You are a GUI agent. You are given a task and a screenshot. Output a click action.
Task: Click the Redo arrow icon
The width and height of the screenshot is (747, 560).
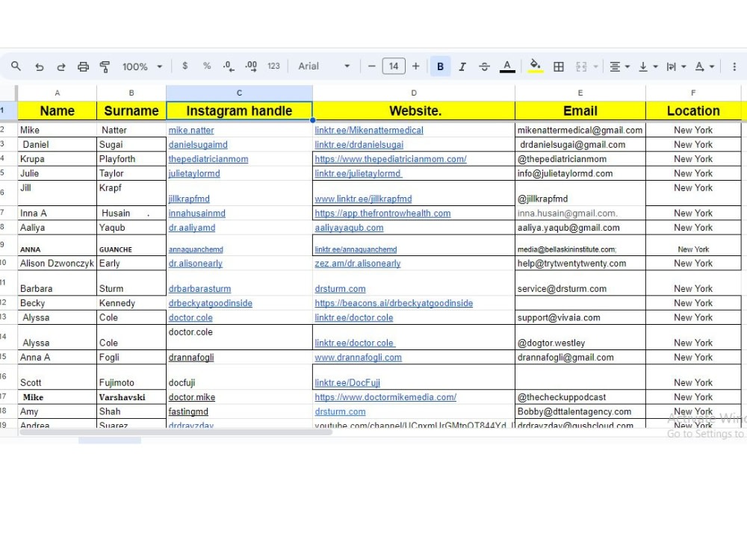click(x=61, y=66)
